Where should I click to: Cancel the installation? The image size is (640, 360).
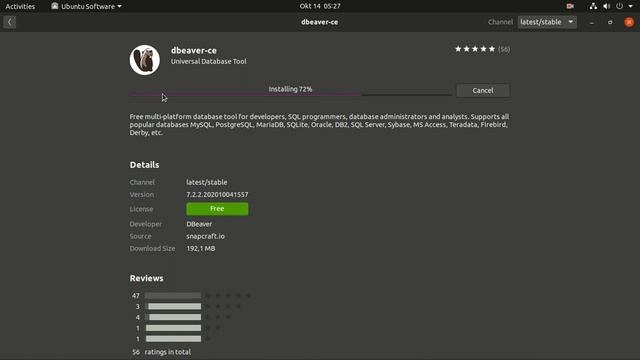click(483, 91)
